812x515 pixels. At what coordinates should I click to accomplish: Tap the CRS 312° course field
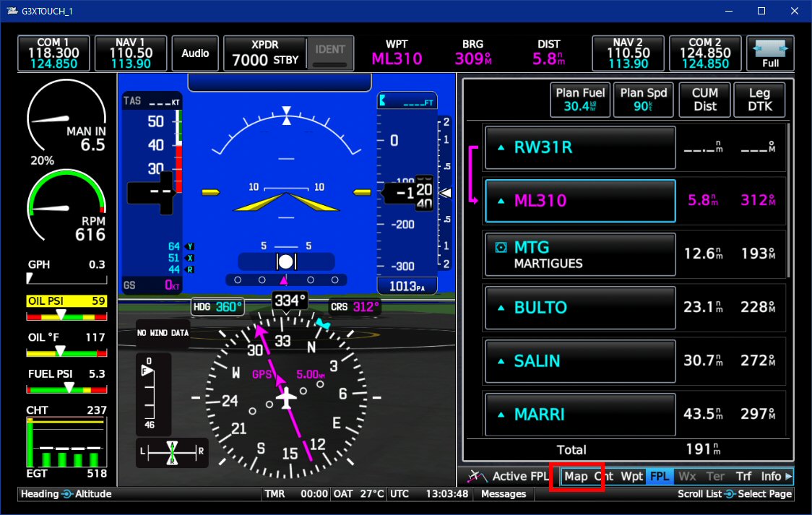(x=355, y=307)
